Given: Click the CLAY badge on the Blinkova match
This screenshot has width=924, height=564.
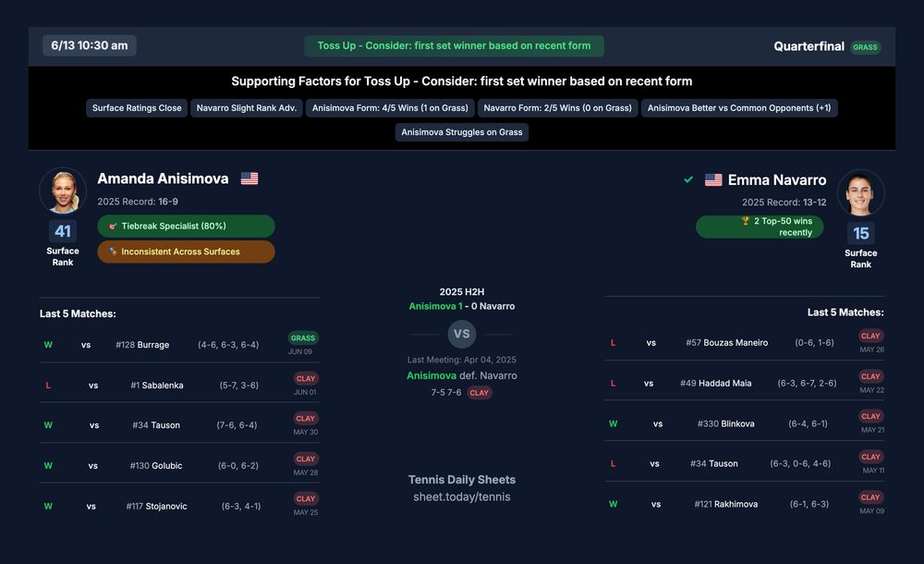Looking at the screenshot, I should click(870, 416).
